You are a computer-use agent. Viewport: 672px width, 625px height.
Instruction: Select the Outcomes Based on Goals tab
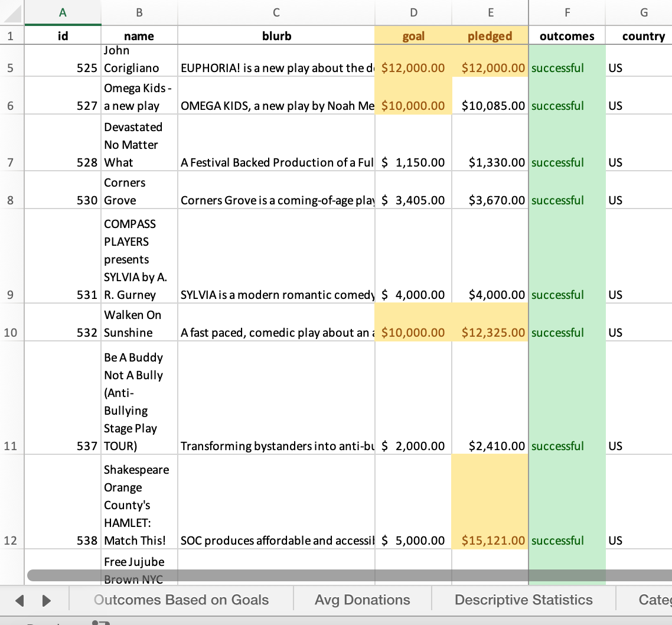pos(180,600)
